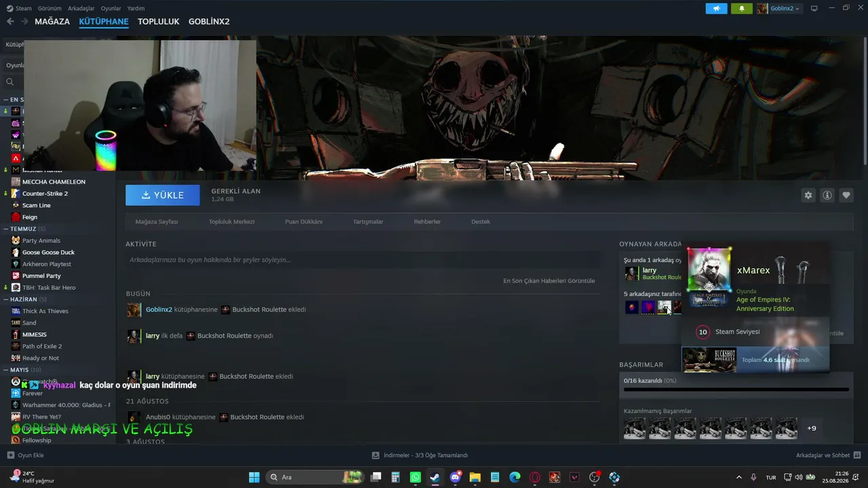The image size is (868, 488).
Task: Click the Windows taskbar search box
Action: 315,477
